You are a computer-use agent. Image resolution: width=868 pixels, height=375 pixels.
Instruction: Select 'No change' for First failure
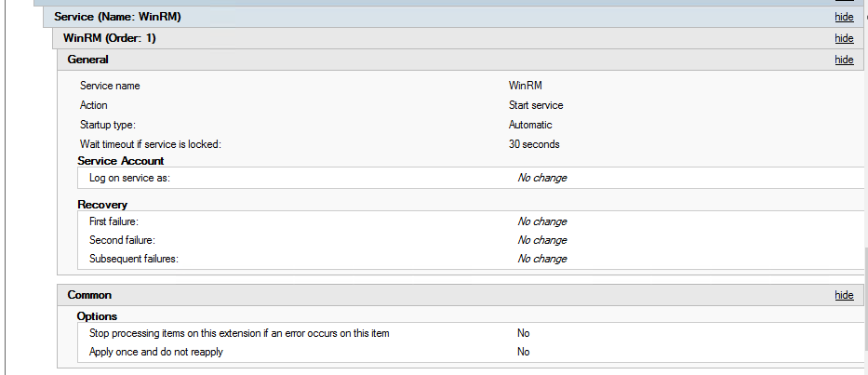(x=542, y=221)
